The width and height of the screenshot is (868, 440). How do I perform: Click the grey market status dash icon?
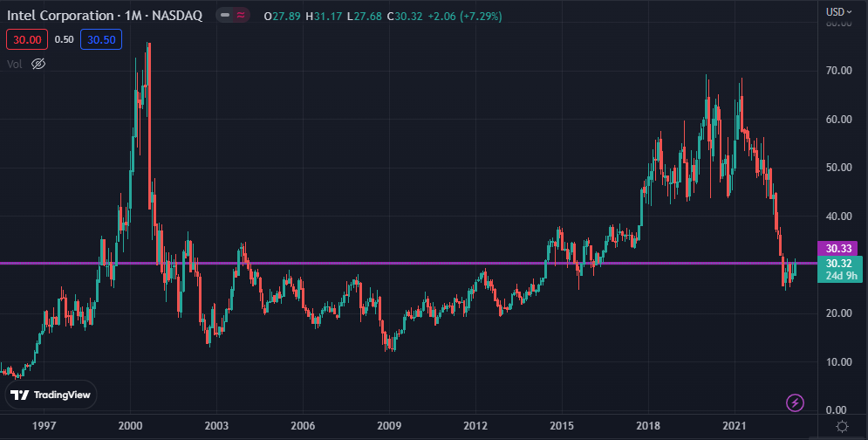(x=225, y=16)
